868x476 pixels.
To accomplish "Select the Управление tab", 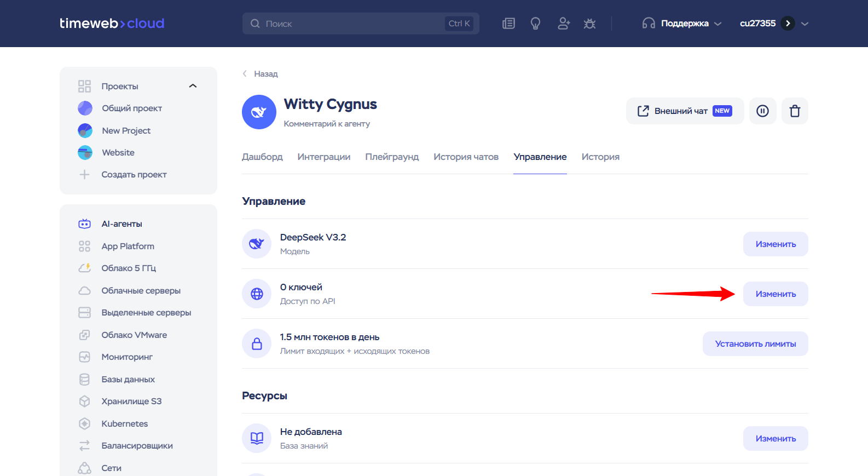I will pyautogui.click(x=540, y=157).
